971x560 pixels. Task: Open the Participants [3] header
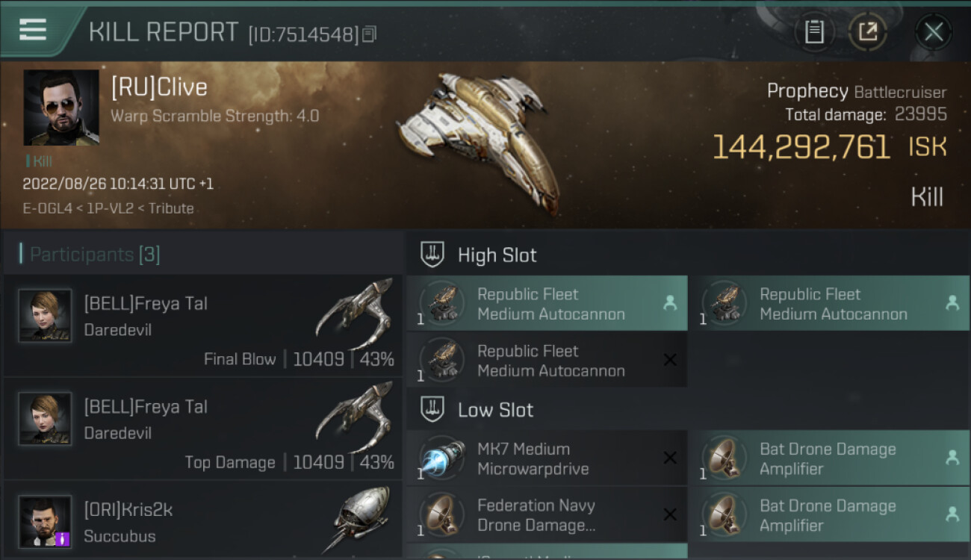coord(94,255)
